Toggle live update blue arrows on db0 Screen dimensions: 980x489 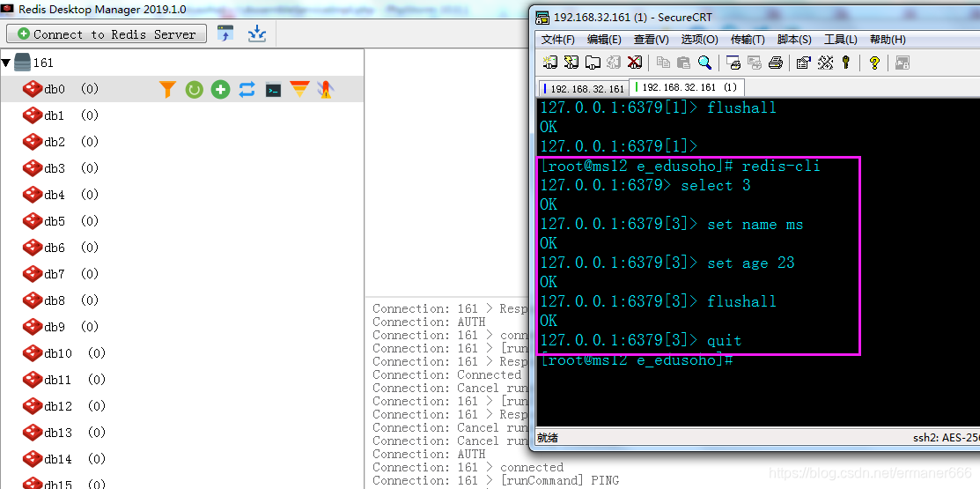(x=247, y=89)
